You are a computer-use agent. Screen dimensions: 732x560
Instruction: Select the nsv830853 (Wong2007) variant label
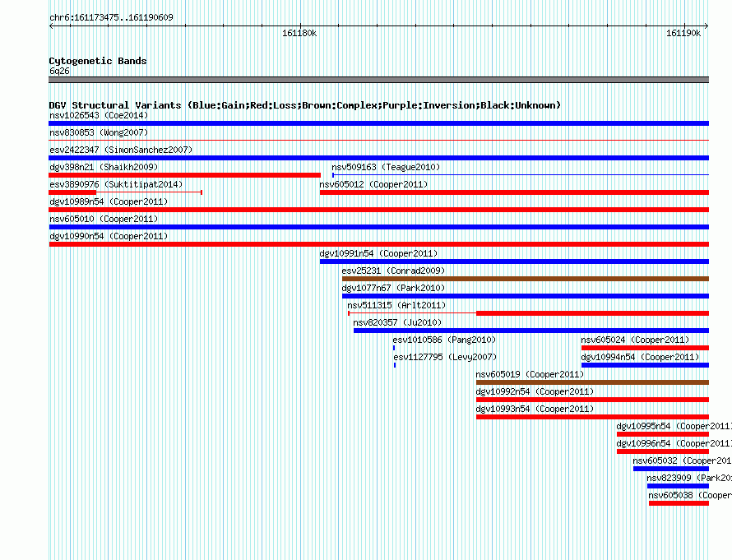point(99,132)
